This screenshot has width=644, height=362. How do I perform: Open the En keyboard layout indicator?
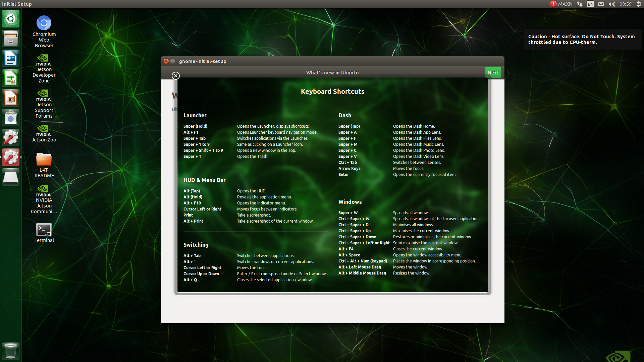pyautogui.click(x=590, y=4)
